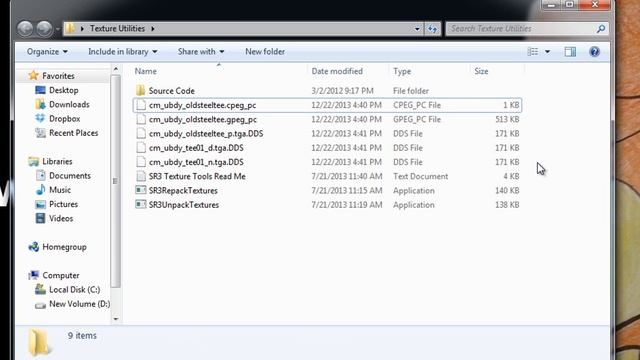Viewport: 640px width, 360px height.
Task: Open the Share with dropdown
Action: pos(201,52)
